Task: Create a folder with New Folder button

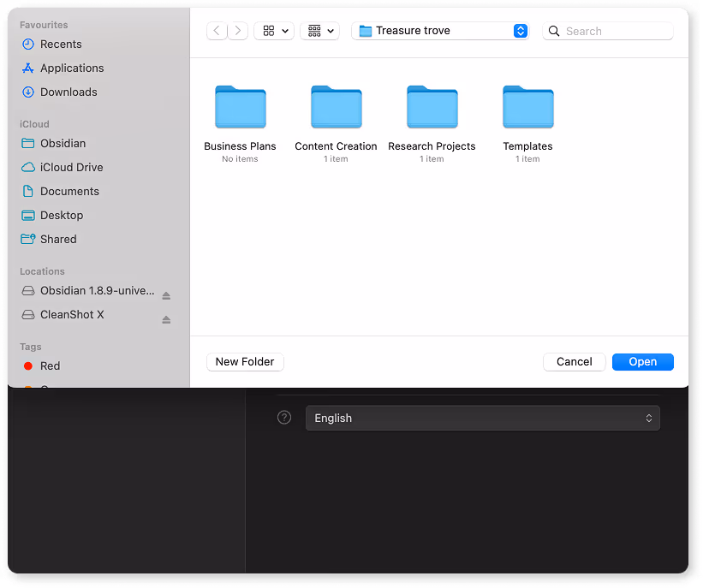Action: click(245, 361)
